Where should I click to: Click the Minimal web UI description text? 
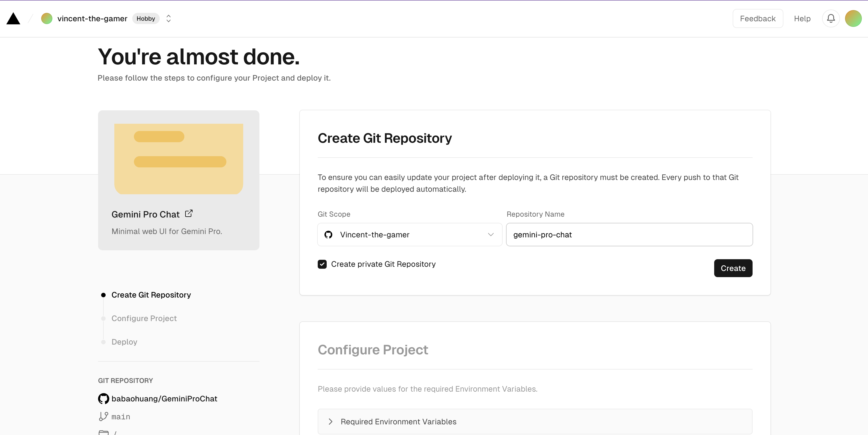pyautogui.click(x=166, y=231)
